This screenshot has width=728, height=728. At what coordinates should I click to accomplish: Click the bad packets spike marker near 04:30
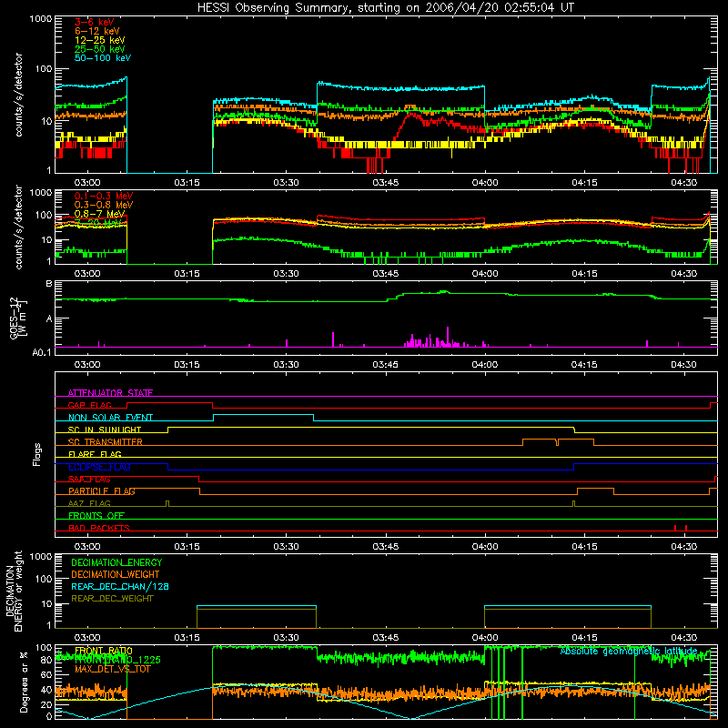(686, 528)
